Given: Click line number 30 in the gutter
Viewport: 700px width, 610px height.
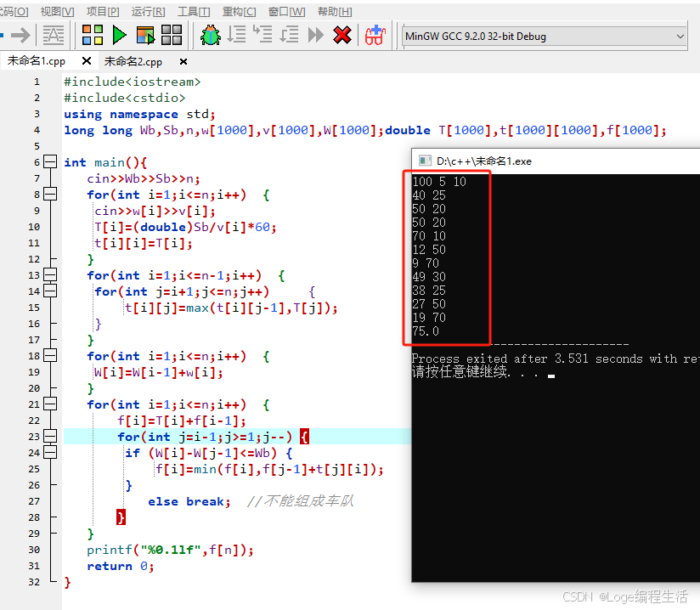Looking at the screenshot, I should [34, 550].
